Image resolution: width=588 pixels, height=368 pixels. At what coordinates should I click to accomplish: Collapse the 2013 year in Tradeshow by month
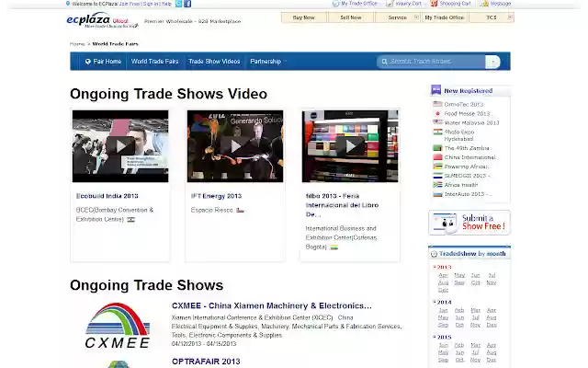(435, 267)
